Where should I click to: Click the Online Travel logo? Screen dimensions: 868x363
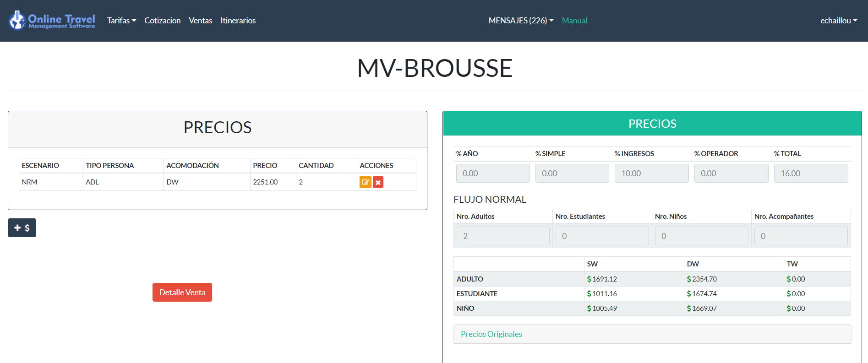click(x=52, y=21)
